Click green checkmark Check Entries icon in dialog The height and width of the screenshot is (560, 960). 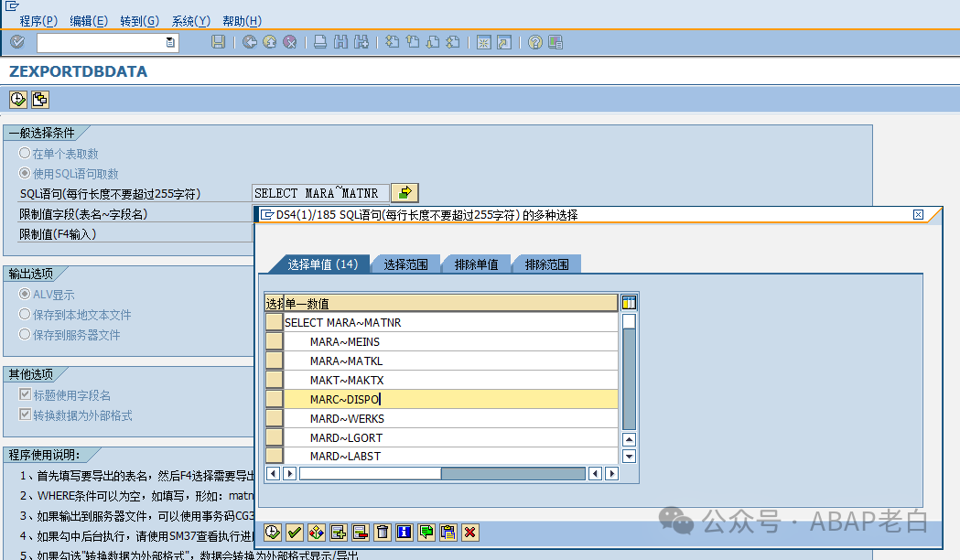click(x=295, y=533)
